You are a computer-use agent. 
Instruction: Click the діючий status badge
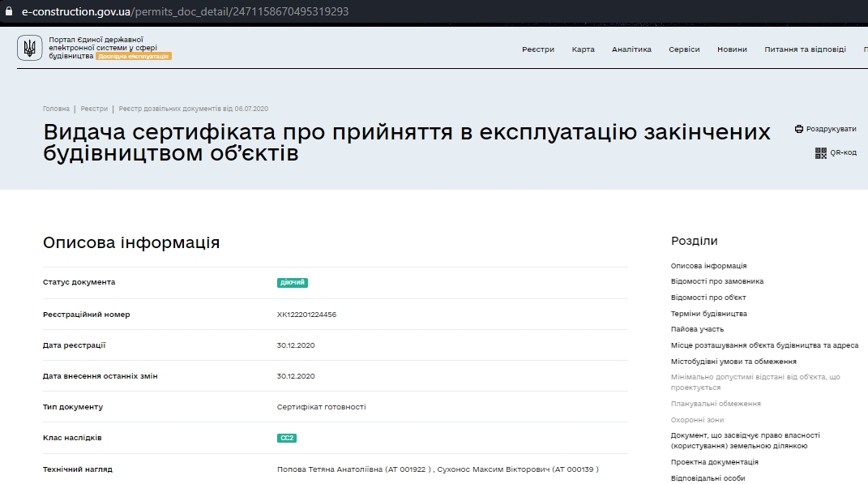click(x=293, y=282)
